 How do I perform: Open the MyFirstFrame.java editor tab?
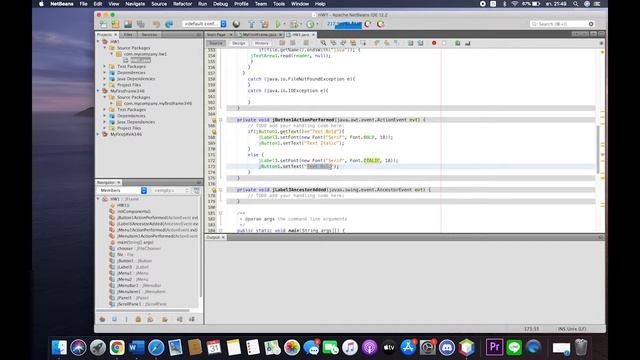pos(260,35)
